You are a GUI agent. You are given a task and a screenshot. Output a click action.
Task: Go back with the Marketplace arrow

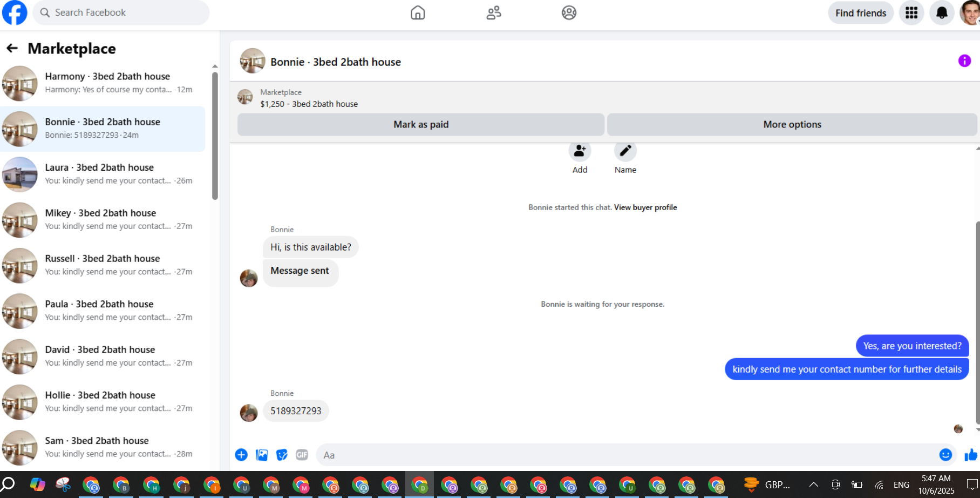pos(12,49)
